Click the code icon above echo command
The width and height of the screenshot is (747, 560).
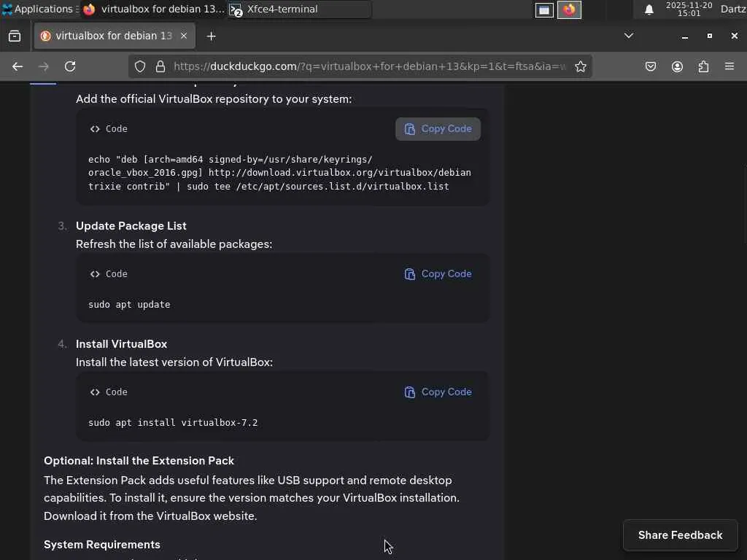coord(95,129)
